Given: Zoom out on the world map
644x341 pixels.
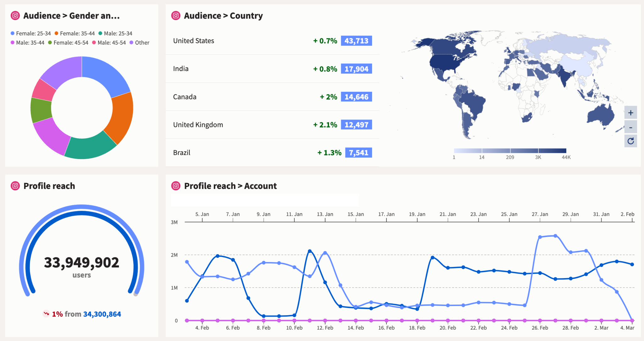Looking at the screenshot, I should click(x=630, y=127).
